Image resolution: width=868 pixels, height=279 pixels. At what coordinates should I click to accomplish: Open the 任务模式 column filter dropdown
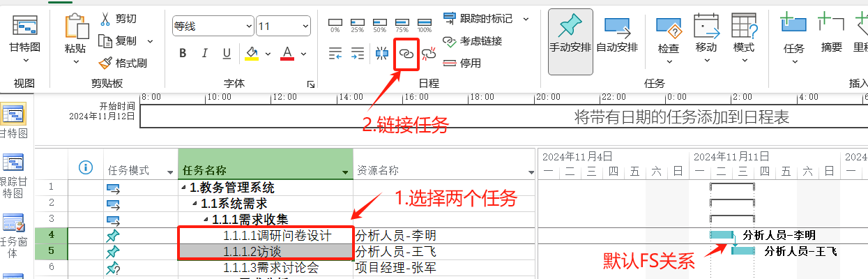coord(169,172)
